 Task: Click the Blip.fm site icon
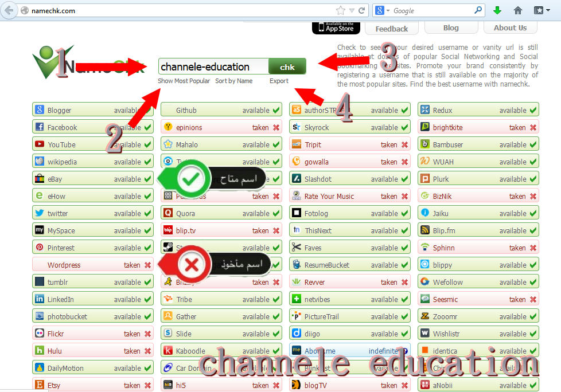click(x=424, y=230)
